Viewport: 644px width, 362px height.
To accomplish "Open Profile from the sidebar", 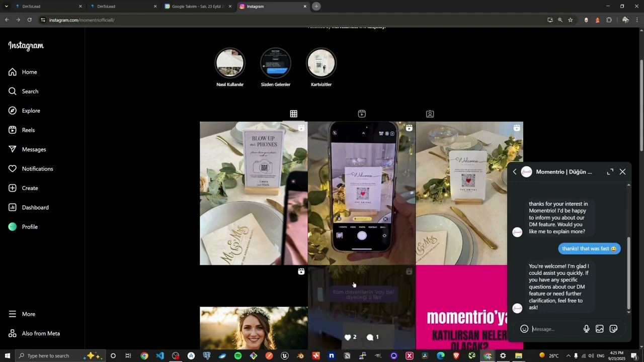I will pos(23,227).
